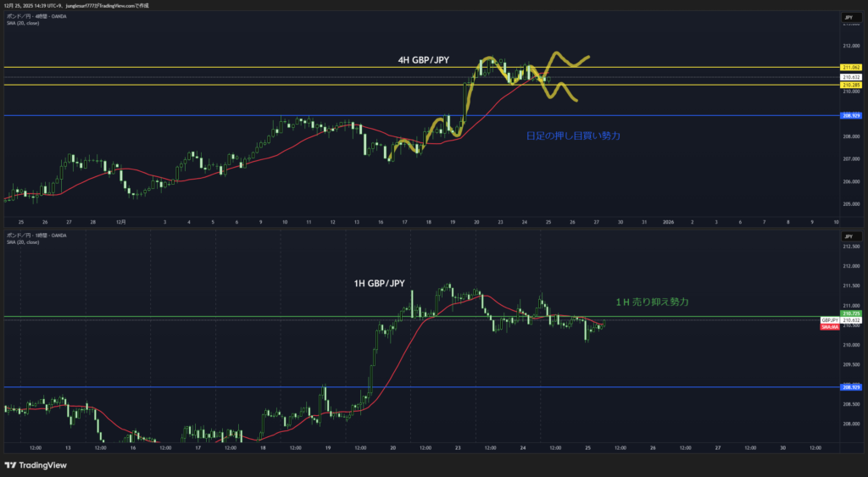The image size is (868, 477).
Task: Select the SMA (20, close) legend on lower chart
Action: point(23,241)
